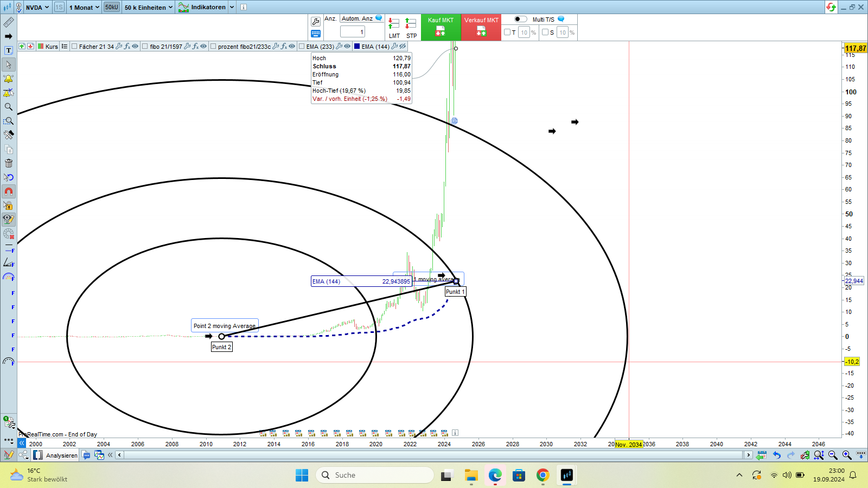Switch the Multi T/S toggle
This screenshot has height=488, width=868.
(520, 20)
